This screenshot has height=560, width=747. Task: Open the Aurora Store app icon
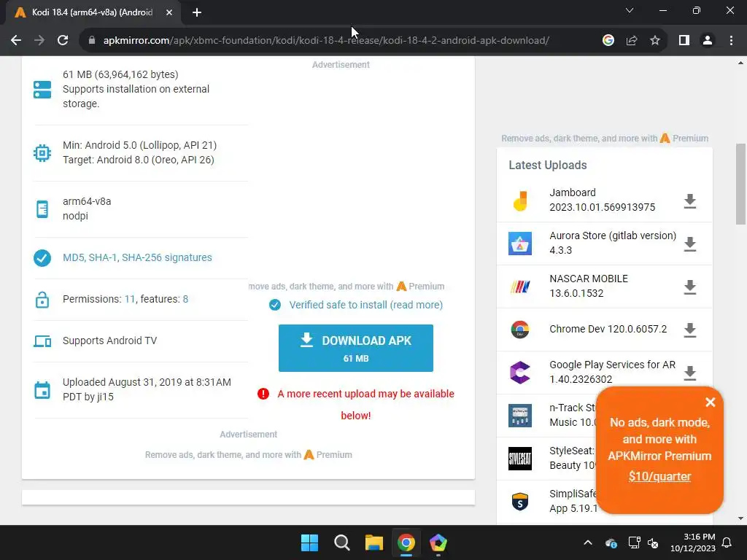[x=519, y=244]
